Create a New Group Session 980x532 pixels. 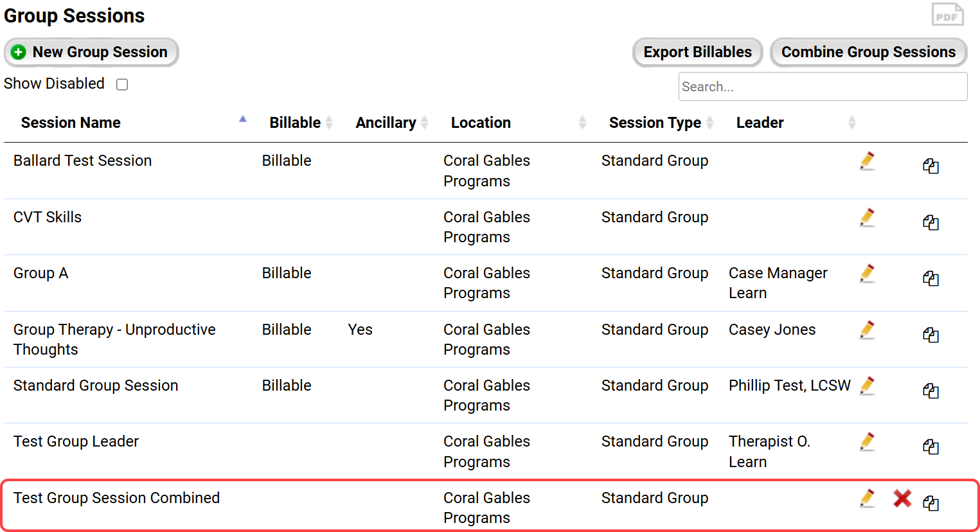coord(91,52)
